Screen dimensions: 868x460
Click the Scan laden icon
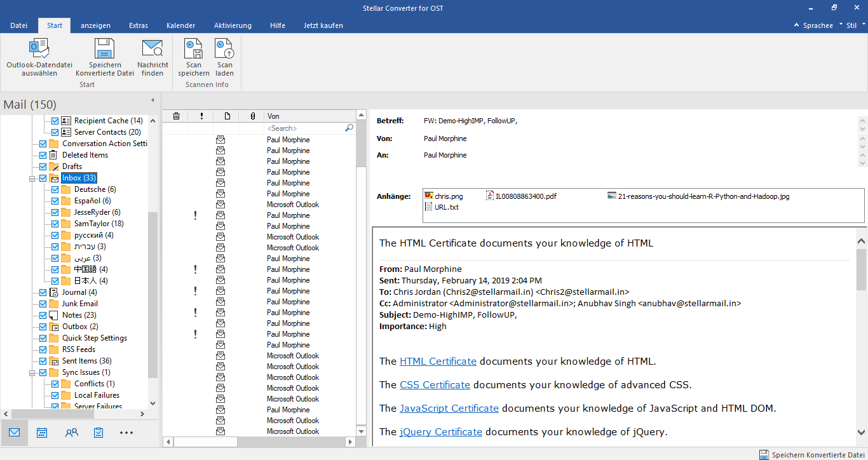(224, 49)
